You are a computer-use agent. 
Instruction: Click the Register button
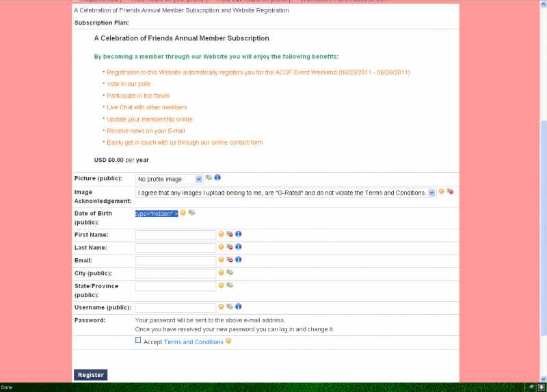click(x=91, y=375)
